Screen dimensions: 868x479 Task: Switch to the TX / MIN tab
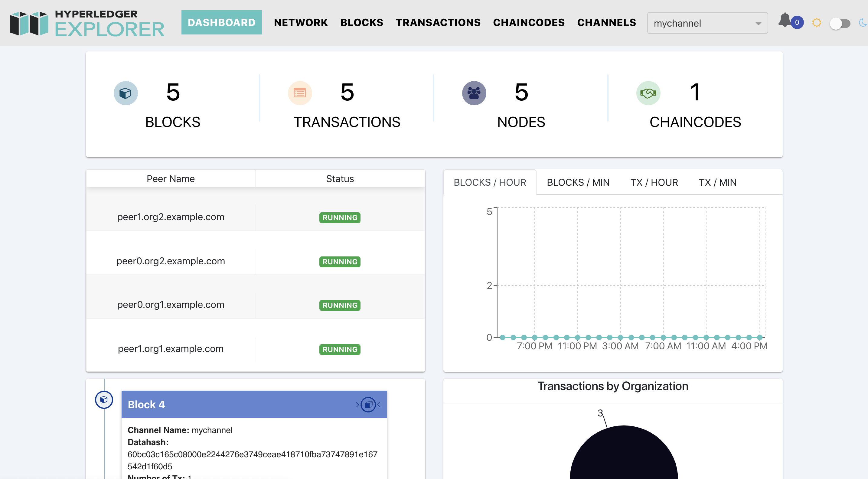pyautogui.click(x=717, y=182)
